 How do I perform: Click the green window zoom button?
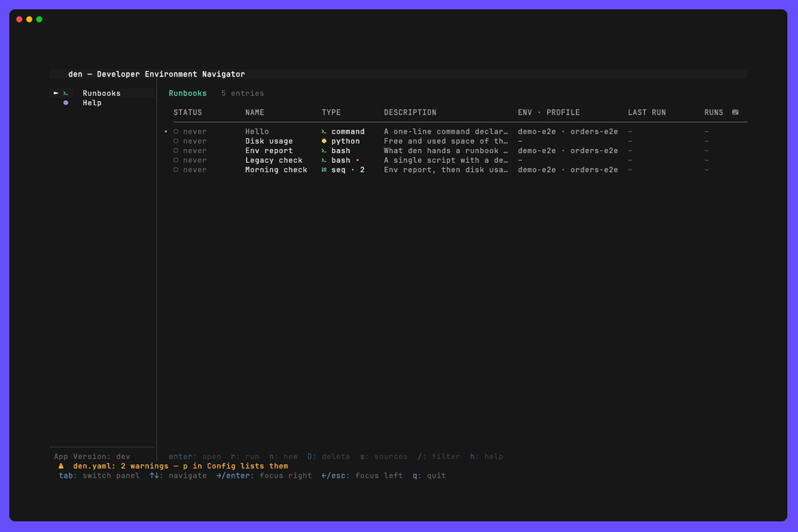(x=39, y=19)
